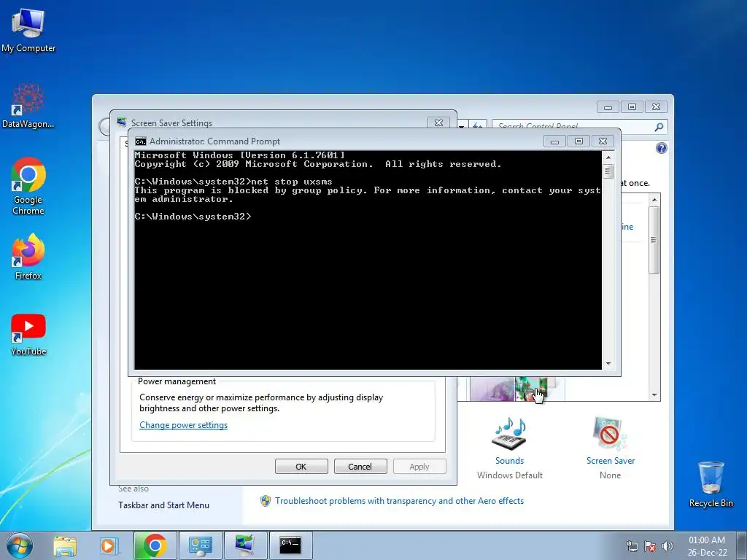
Task: Click themes list scroll up arrow
Action: pos(654,200)
